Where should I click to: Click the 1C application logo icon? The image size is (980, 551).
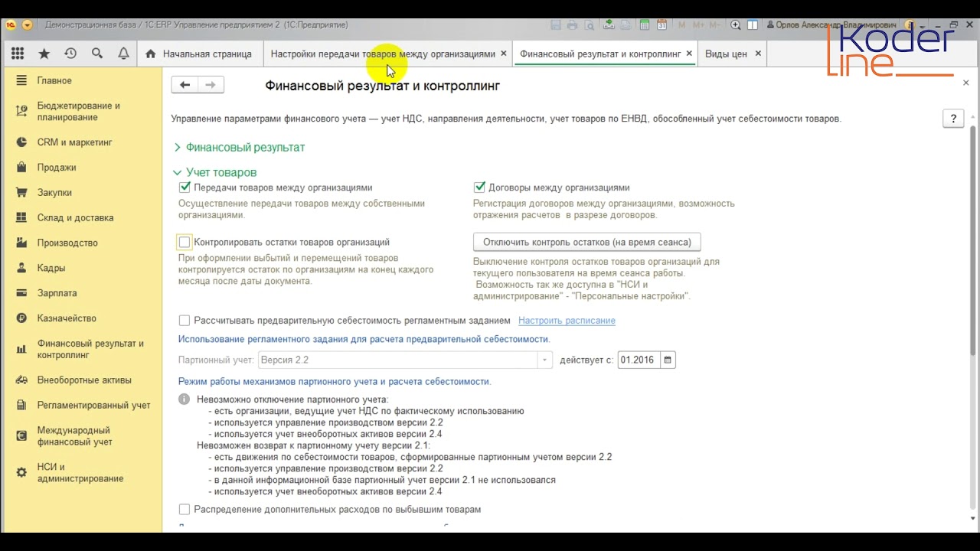coord(11,24)
